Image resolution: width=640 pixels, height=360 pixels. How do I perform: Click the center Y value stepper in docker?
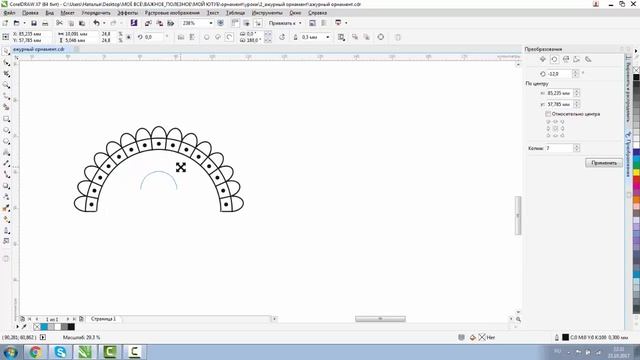click(577, 104)
